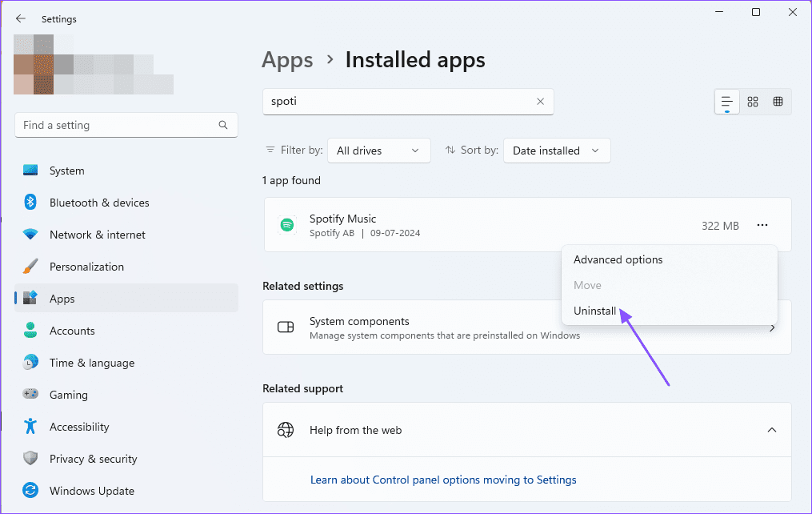Click the Gaming controller icon
812x514 pixels.
tap(30, 394)
